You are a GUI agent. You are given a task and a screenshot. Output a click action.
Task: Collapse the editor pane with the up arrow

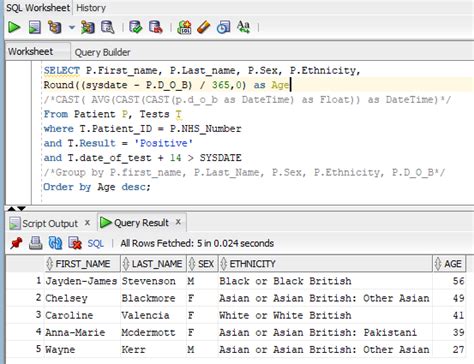pos(12,209)
